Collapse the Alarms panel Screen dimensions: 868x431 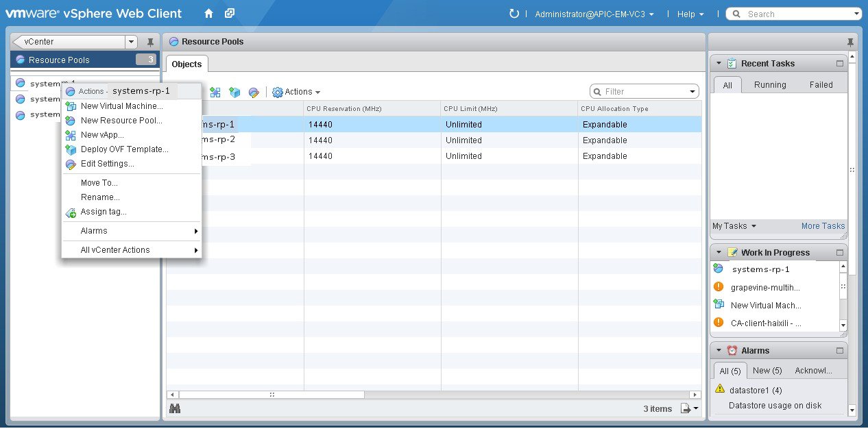tap(719, 351)
